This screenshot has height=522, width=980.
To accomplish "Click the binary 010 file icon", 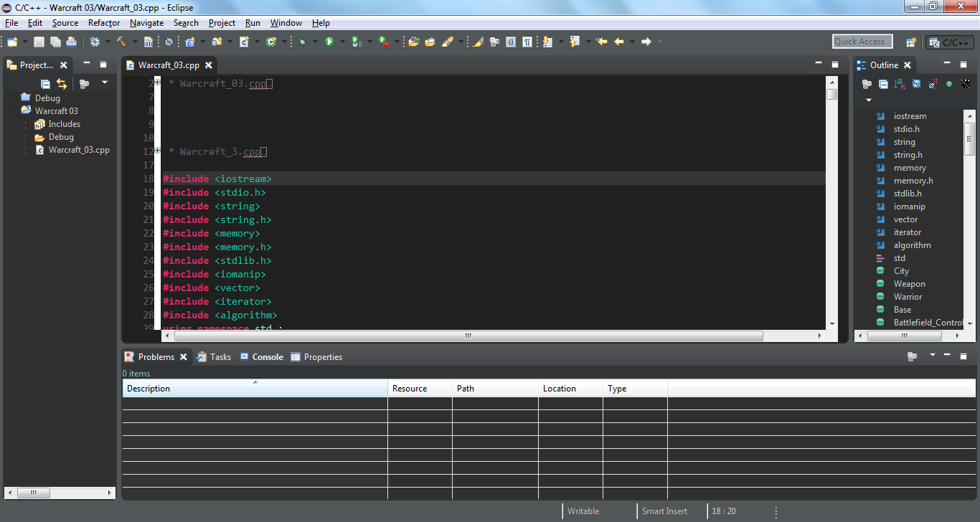I will pos(149,42).
